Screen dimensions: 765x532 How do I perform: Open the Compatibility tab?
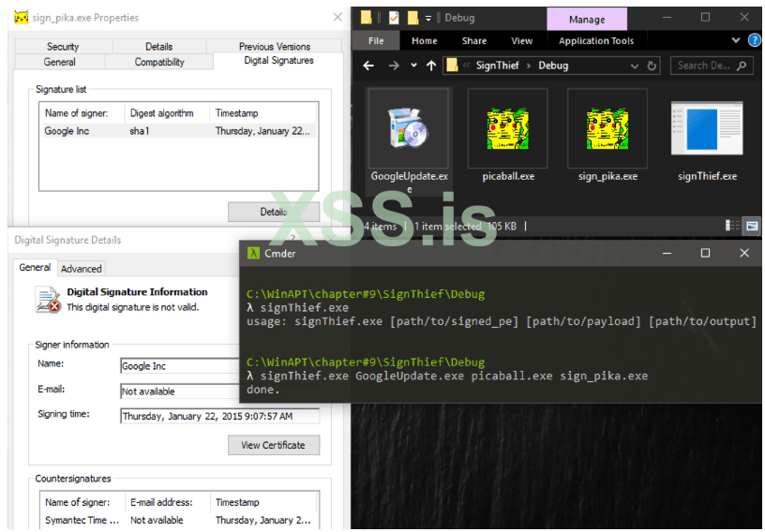coord(159,62)
